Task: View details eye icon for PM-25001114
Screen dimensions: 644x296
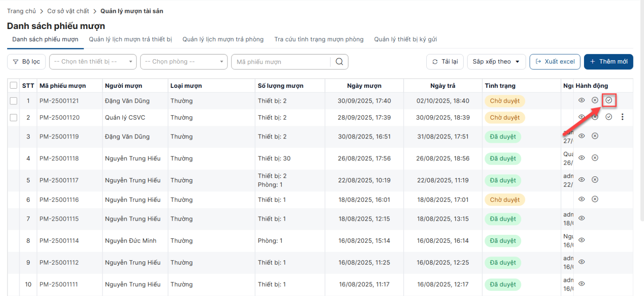Action: [x=582, y=240]
